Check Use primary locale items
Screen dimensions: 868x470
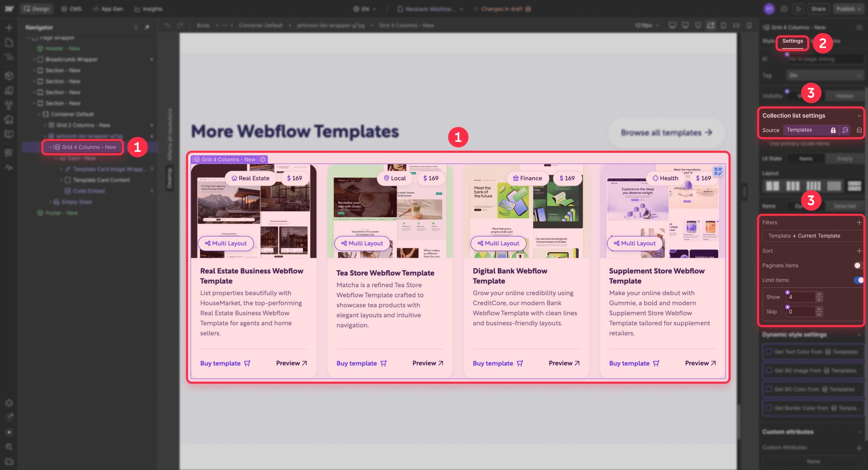pyautogui.click(x=765, y=144)
